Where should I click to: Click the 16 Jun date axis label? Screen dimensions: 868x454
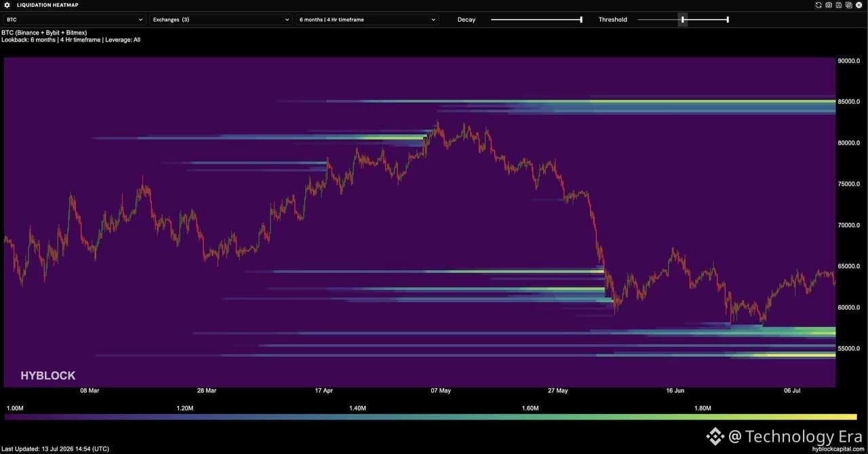675,391
